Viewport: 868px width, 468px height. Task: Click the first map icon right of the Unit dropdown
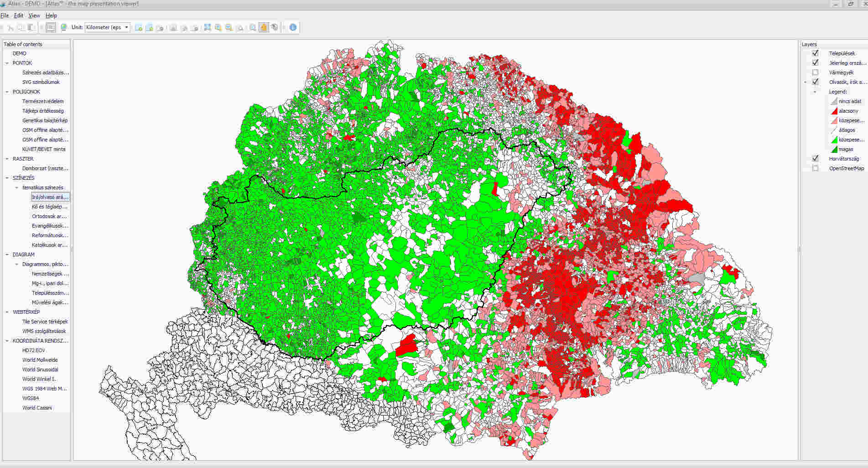pyautogui.click(x=139, y=27)
